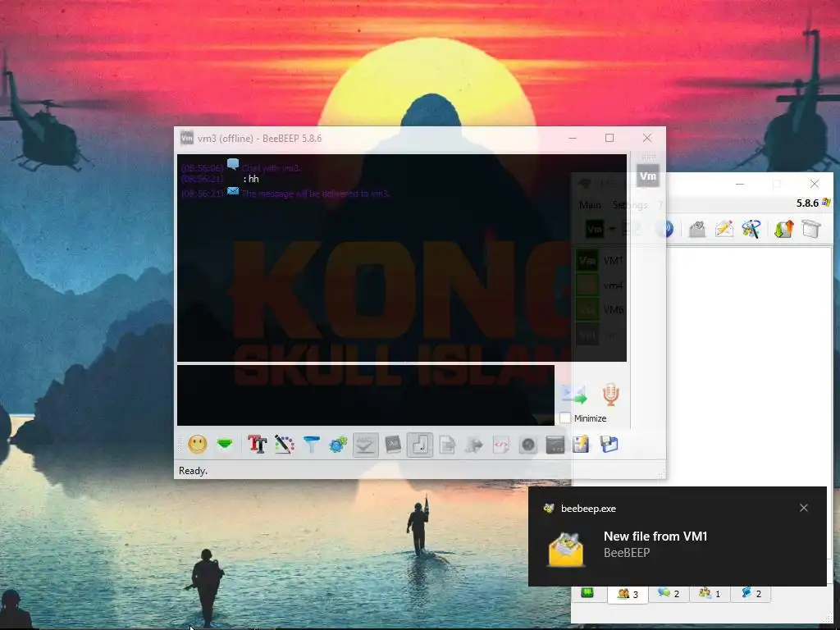Open the Settings menu in BeeBEEP window
The image size is (840, 630).
[x=629, y=204]
